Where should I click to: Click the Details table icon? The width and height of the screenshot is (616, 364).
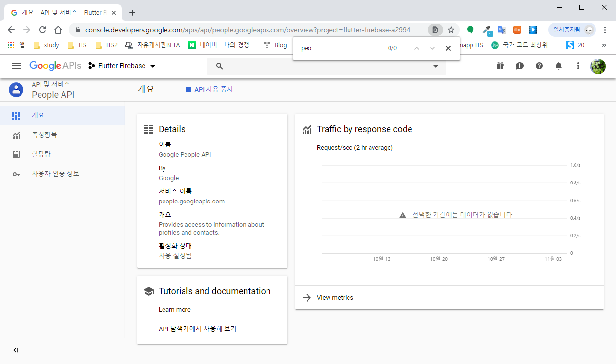pyautogui.click(x=149, y=129)
